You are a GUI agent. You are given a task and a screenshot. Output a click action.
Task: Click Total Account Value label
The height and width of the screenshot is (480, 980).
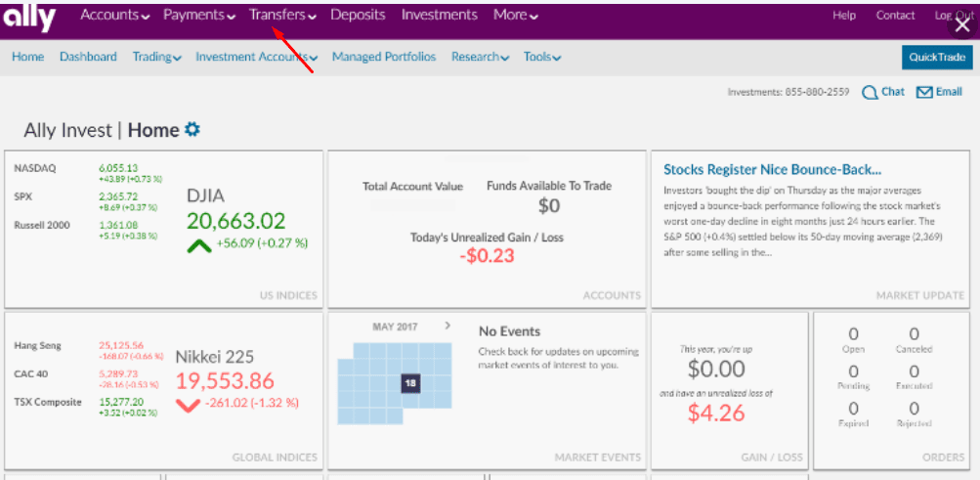click(x=412, y=187)
